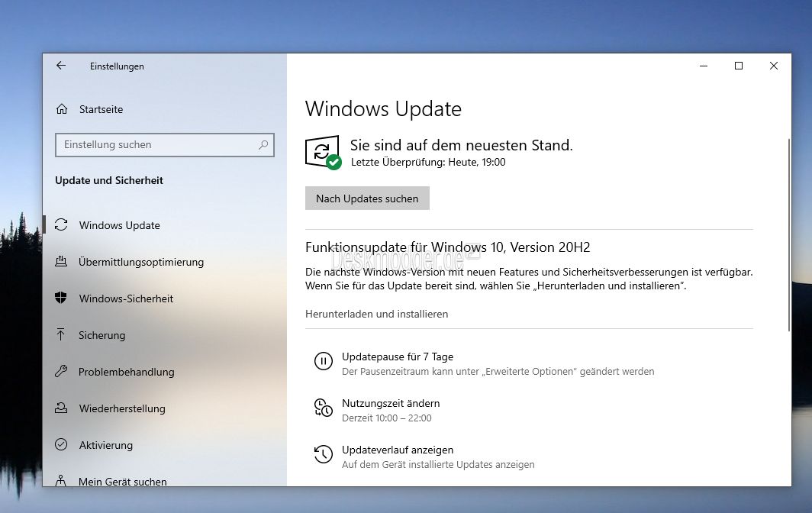Click the text Derzeit 10:00 – 22:00
The width and height of the screenshot is (812, 513).
386,418
